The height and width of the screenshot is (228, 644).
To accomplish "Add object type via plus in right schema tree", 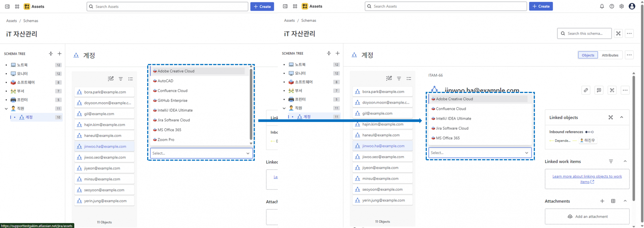I will pyautogui.click(x=337, y=53).
